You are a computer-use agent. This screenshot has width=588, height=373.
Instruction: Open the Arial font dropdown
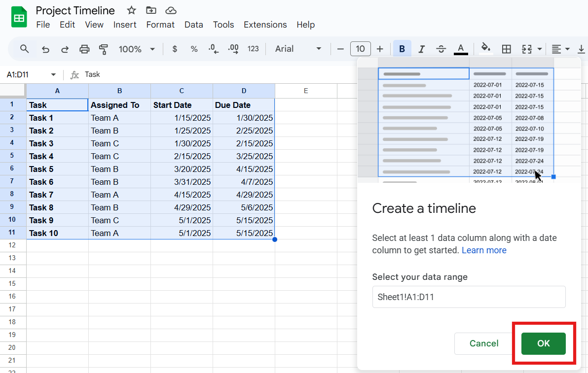click(298, 49)
